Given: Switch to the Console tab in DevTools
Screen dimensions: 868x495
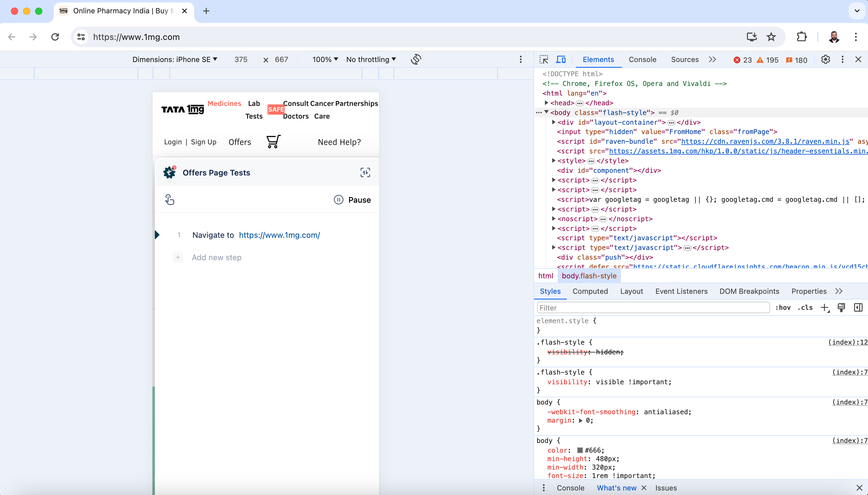Looking at the screenshot, I should pyautogui.click(x=642, y=60).
